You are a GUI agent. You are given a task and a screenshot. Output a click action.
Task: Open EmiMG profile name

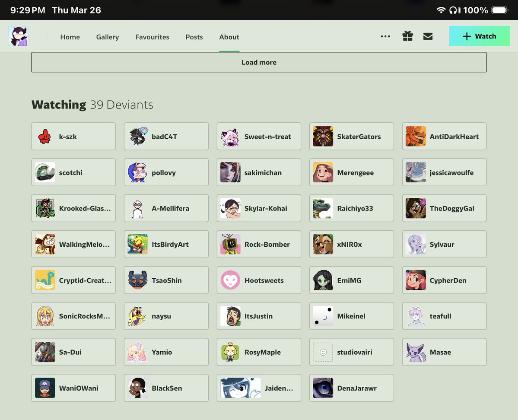point(349,280)
